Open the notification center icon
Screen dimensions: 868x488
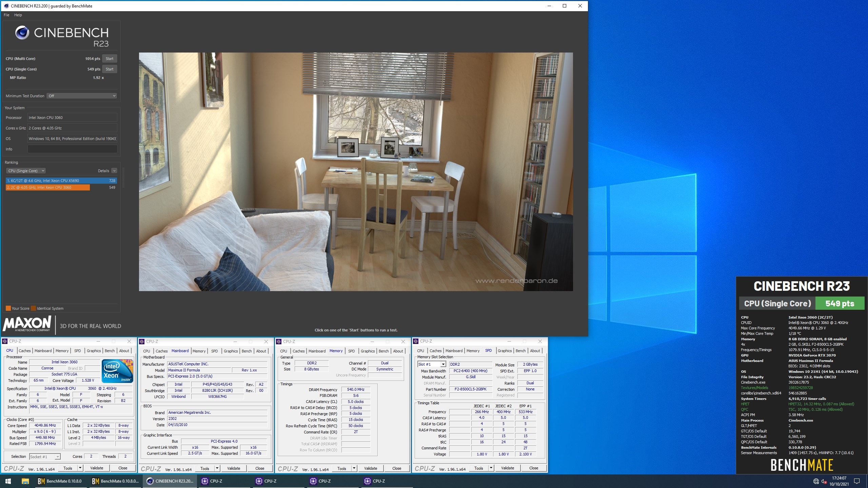click(857, 481)
